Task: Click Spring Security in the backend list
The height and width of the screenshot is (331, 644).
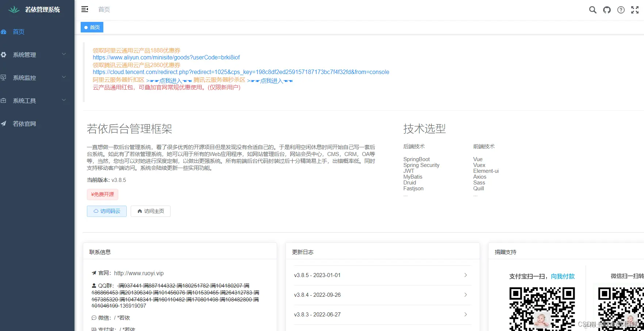Action: pyautogui.click(x=421, y=165)
